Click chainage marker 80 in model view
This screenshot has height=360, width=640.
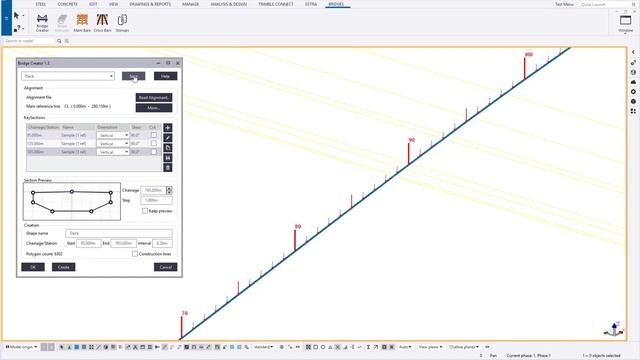[x=298, y=227]
